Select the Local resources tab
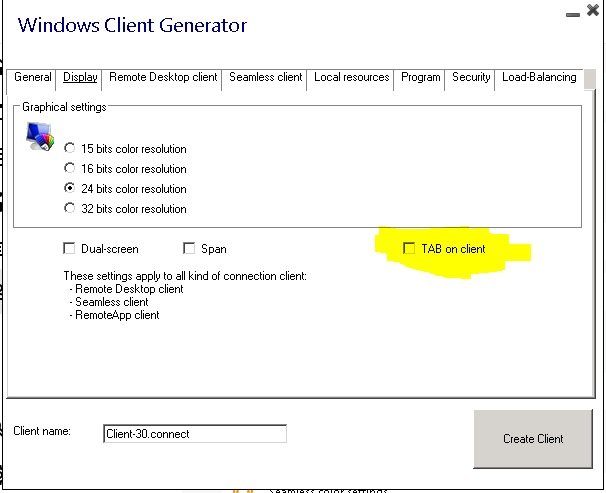Image resolution: width=606 pixels, height=493 pixels. coord(351,78)
